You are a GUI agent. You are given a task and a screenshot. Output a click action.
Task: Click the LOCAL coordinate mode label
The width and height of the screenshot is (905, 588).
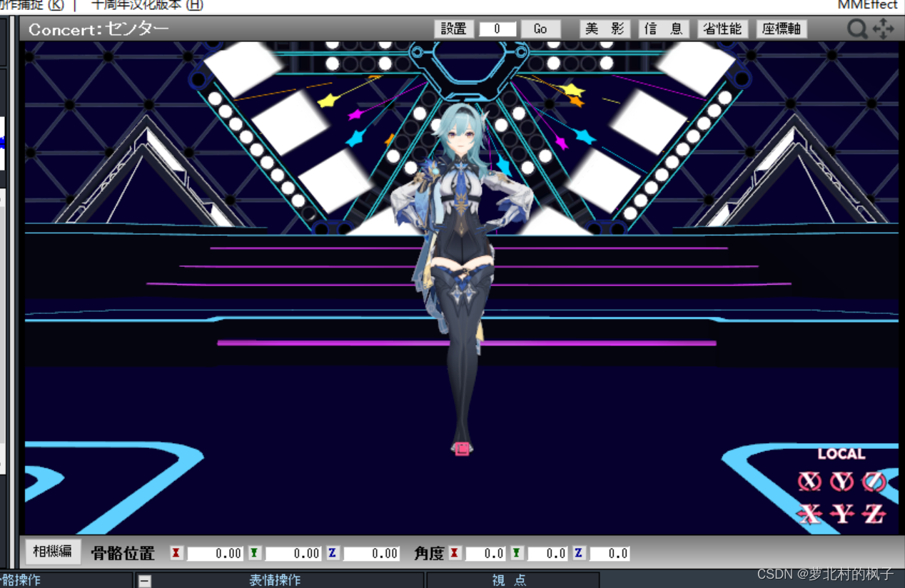coord(841,454)
